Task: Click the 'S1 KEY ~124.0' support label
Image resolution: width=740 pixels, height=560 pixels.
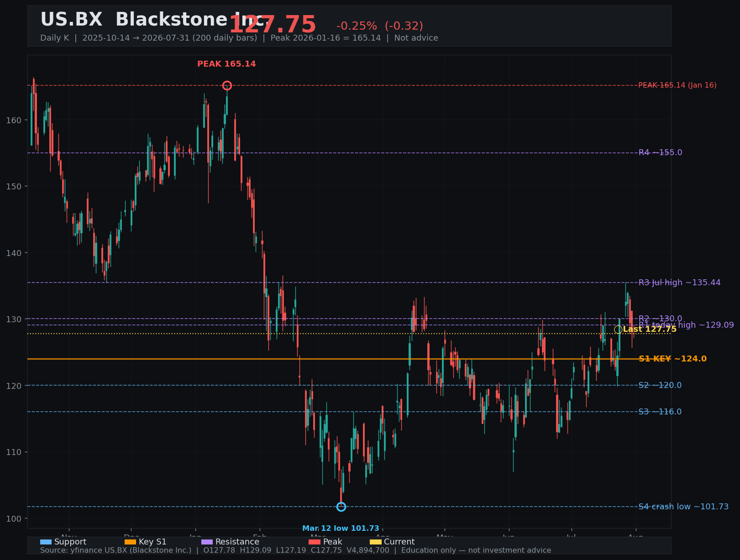Action: pos(672,359)
